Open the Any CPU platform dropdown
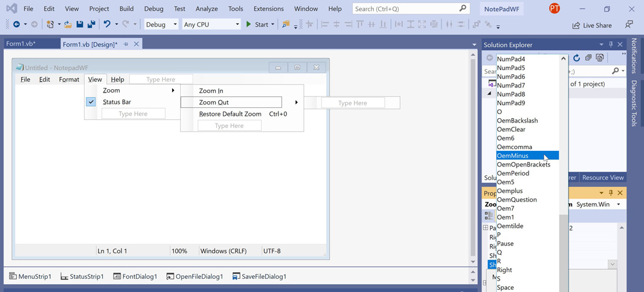 (x=211, y=25)
